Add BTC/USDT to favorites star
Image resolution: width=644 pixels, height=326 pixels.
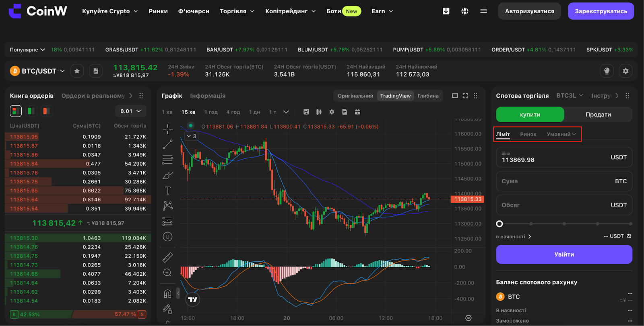(77, 71)
